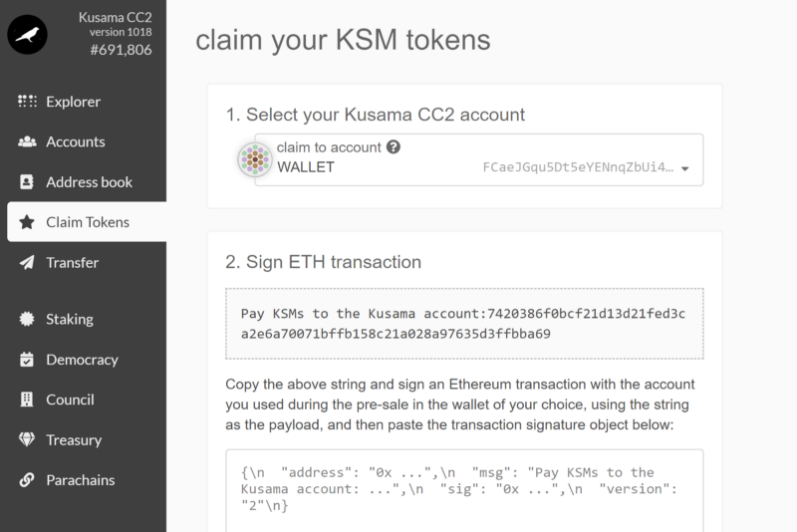The width and height of the screenshot is (797, 532).
Task: Click the Democracy calendar icon
Action: pyautogui.click(x=27, y=360)
